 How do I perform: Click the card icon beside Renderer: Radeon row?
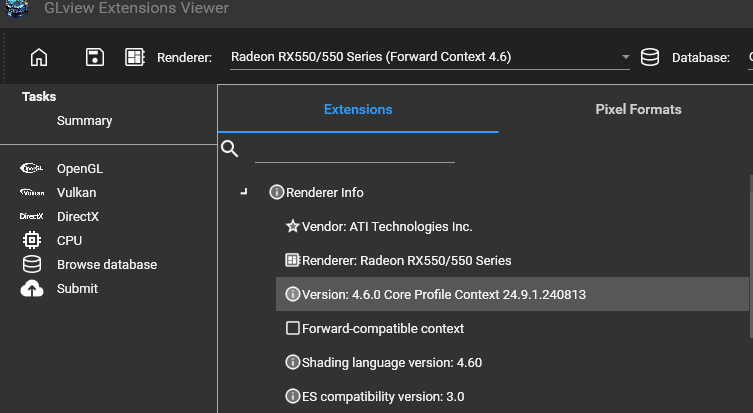pyautogui.click(x=292, y=260)
